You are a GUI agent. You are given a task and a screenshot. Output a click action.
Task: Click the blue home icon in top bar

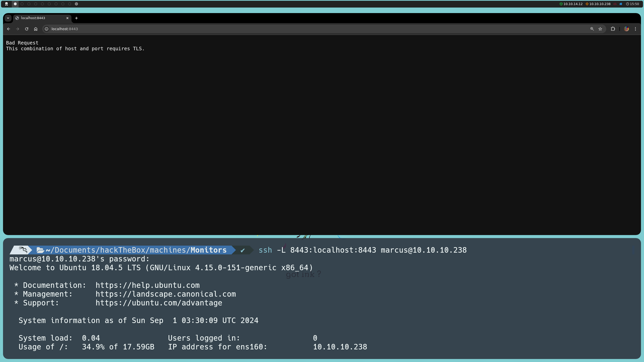[x=621, y=4]
